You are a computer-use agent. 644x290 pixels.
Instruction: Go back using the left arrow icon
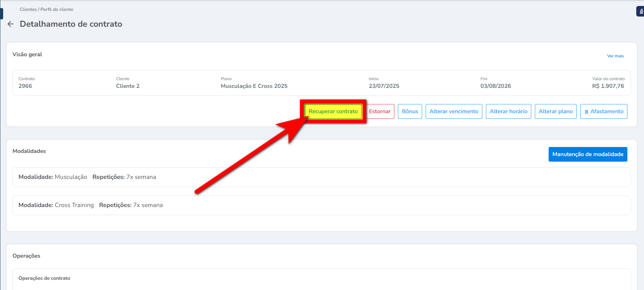(11, 24)
